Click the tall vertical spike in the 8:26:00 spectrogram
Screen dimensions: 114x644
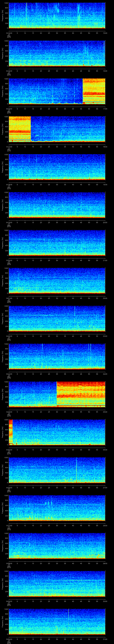(x=76, y=470)
